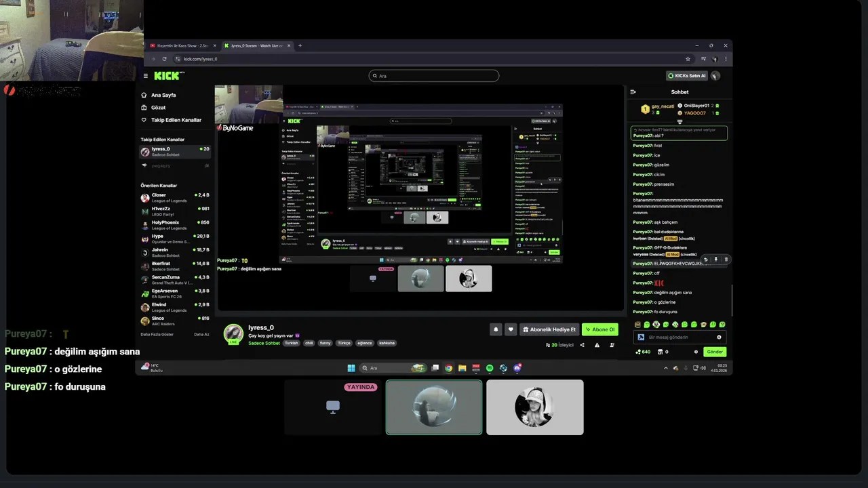Select the Turkish tag
This screenshot has height=488, width=868.
pos(291,343)
